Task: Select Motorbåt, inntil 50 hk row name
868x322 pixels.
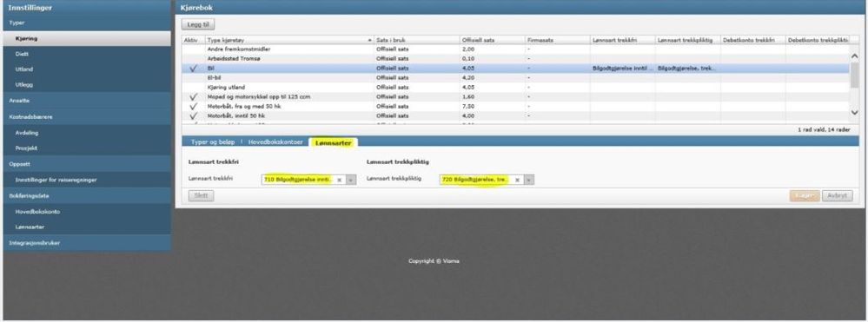Action: tap(237, 115)
